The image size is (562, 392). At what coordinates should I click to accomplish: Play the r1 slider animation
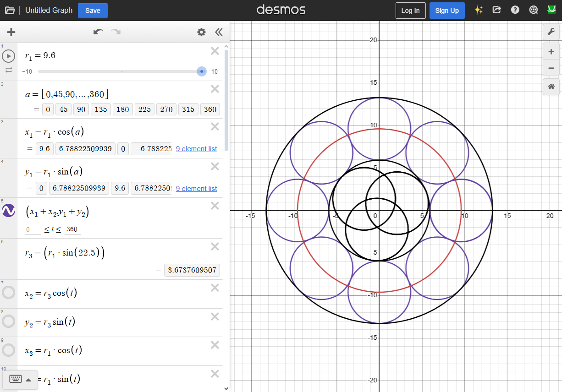(x=9, y=56)
